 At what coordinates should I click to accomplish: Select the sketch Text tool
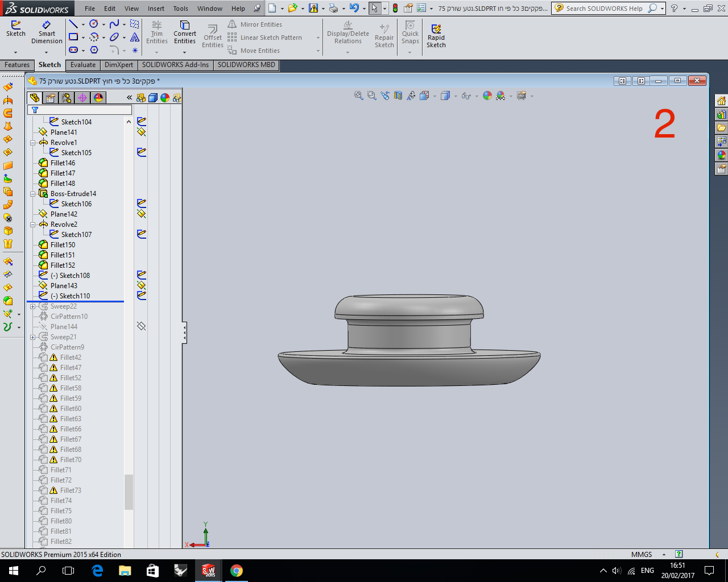pyautogui.click(x=135, y=37)
